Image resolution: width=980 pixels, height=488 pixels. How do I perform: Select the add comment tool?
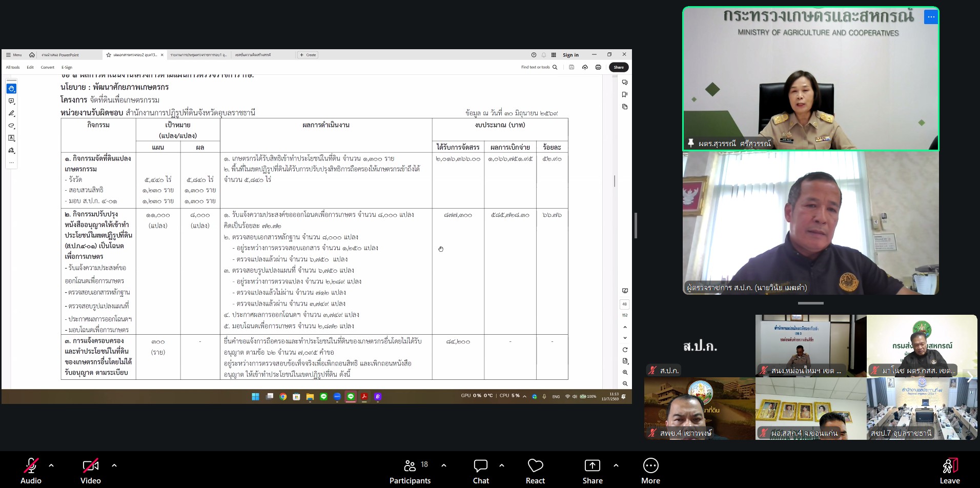pos(11,101)
